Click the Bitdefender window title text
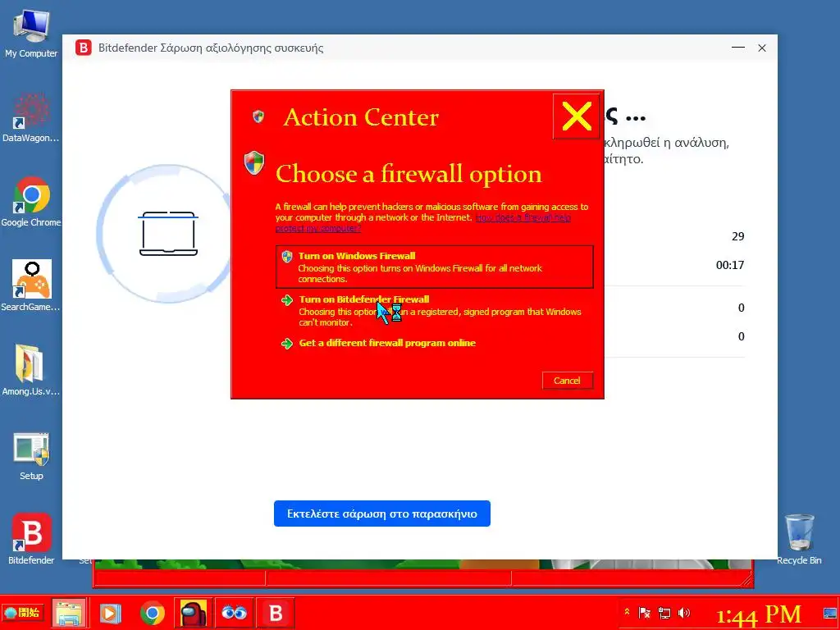The image size is (840, 630). pyautogui.click(x=211, y=48)
